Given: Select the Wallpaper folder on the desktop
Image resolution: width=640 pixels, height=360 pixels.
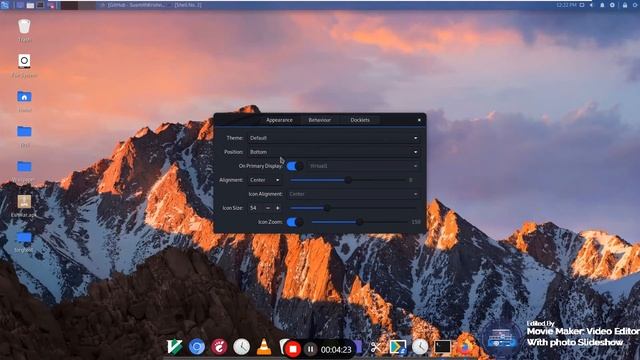Looking at the screenshot, I should coord(24,167).
